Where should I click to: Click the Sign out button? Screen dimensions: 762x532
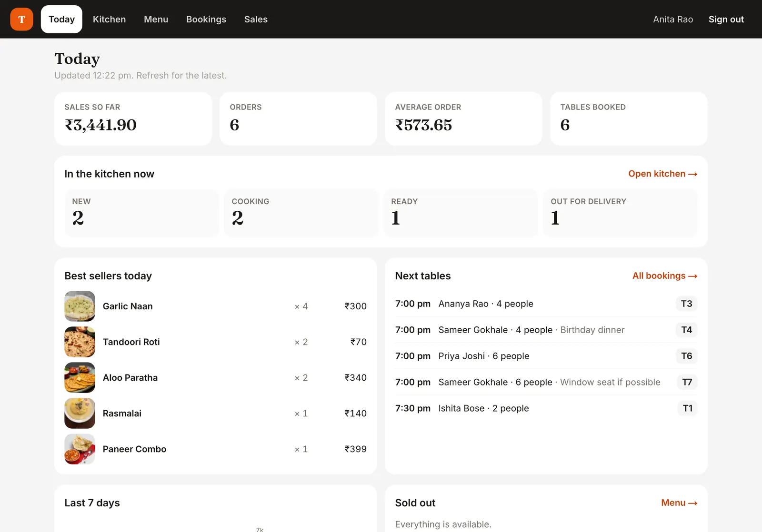point(726,19)
